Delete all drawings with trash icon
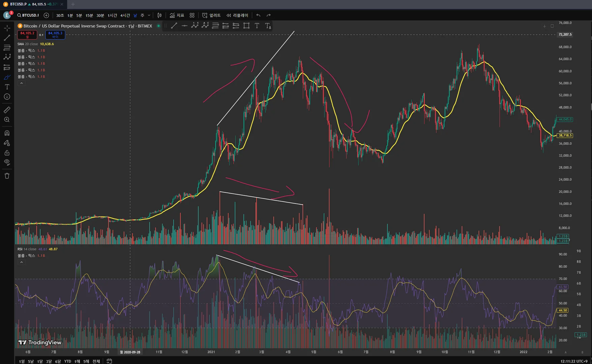Screen dimensions: 592x364 point(7,176)
